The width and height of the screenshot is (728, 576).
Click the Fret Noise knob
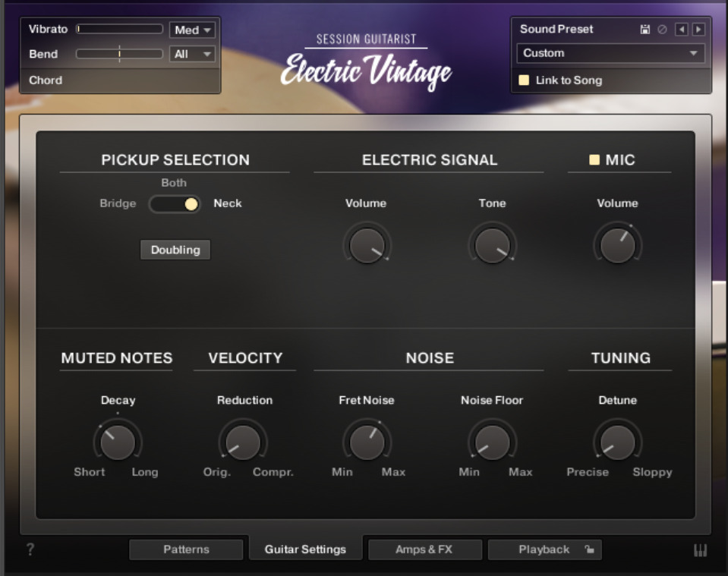[x=367, y=442]
